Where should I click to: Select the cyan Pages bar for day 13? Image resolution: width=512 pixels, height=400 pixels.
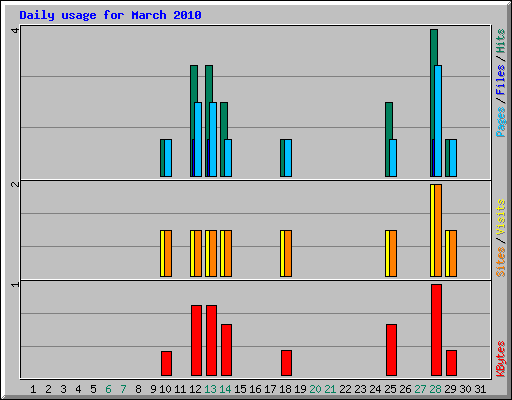(213, 139)
